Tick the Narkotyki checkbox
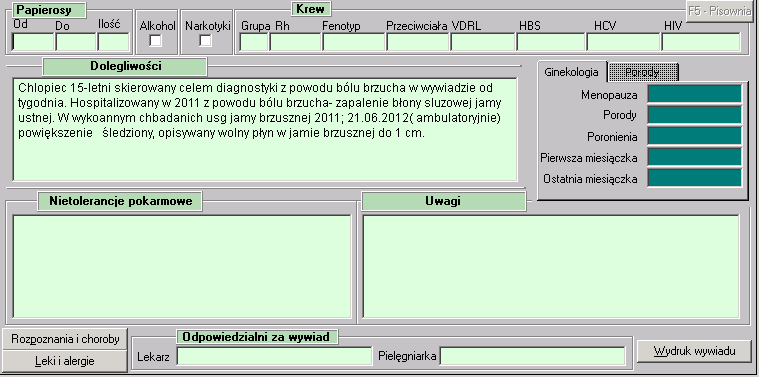Screen dimensions: 759x377 tap(206, 41)
